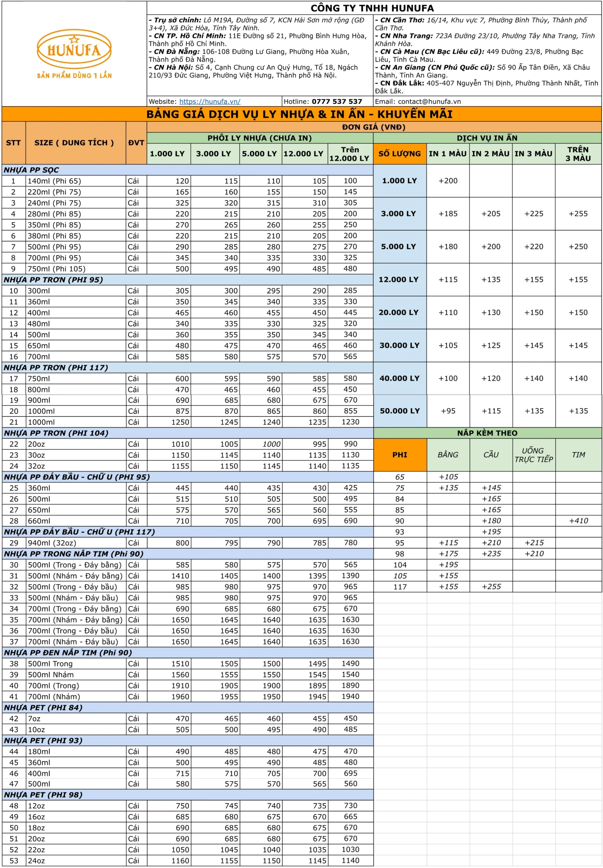The width and height of the screenshot is (603, 868).
Task: Select the IN 1 MÀU column header
Action: pyautogui.click(x=448, y=154)
